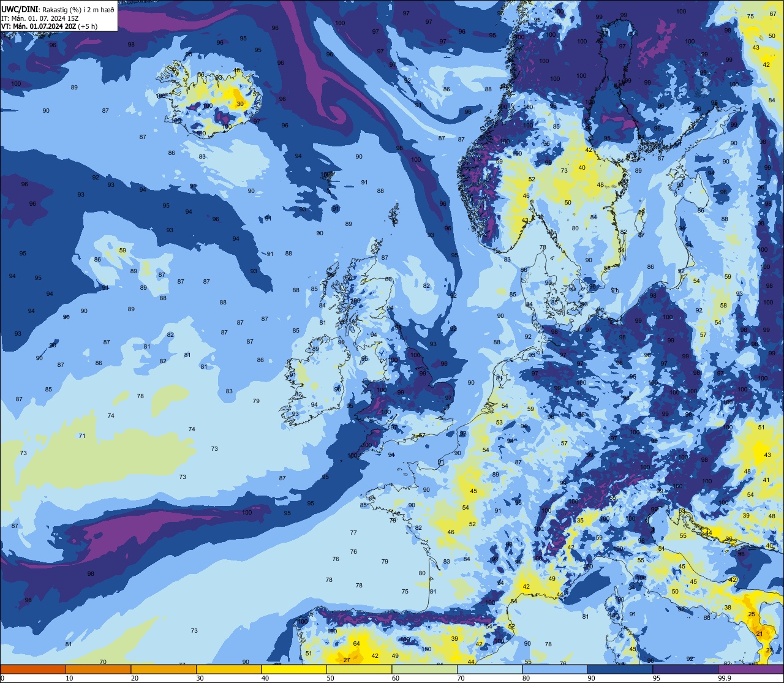Click the '95' legend scale label

pos(657,678)
